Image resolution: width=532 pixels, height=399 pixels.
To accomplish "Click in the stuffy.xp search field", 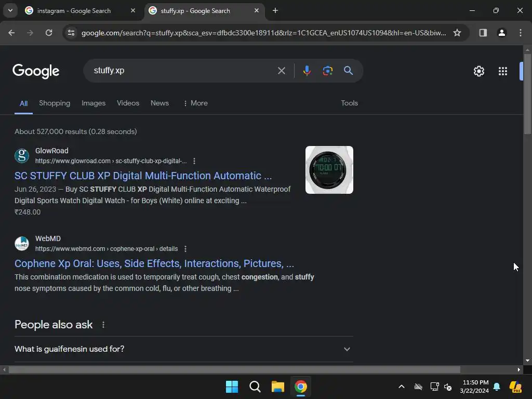I will pyautogui.click(x=183, y=71).
